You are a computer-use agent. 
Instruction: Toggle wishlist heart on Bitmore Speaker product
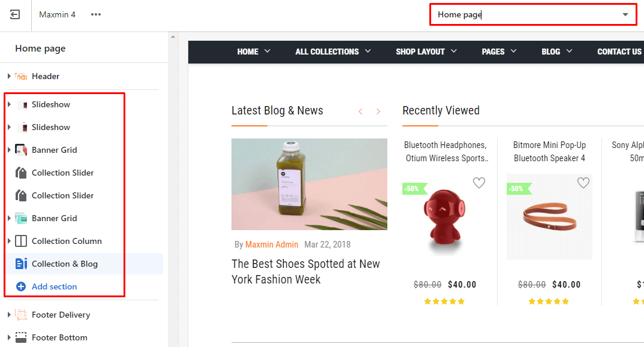(x=583, y=183)
